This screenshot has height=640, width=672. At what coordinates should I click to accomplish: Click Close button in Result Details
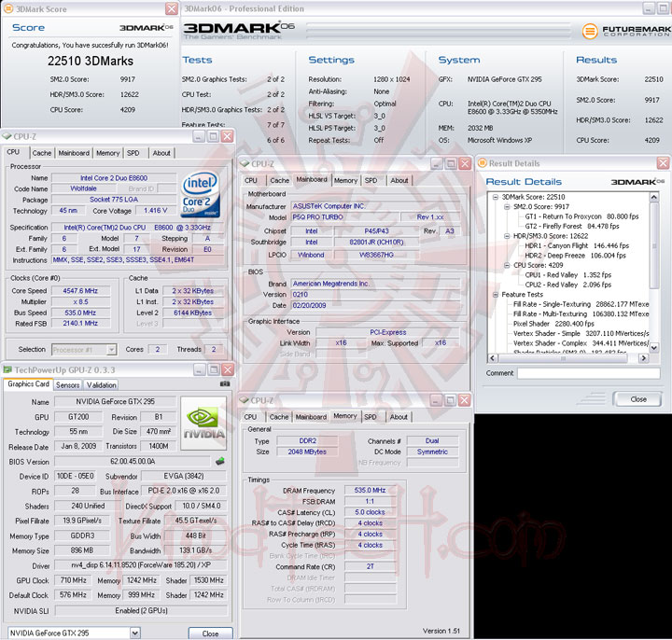[637, 399]
